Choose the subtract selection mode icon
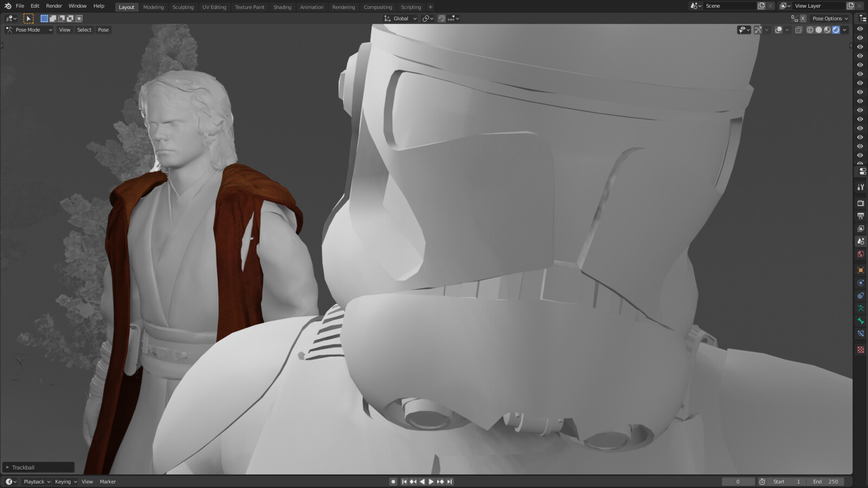This screenshot has height=488, width=868. [x=62, y=18]
